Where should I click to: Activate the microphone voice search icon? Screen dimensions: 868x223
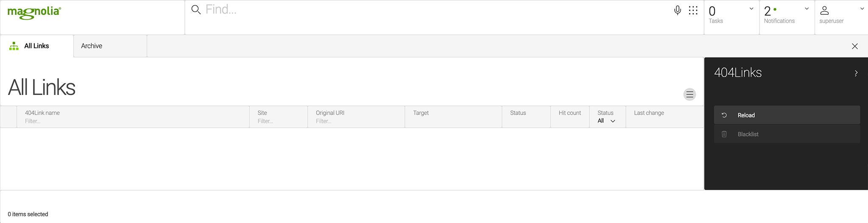(677, 10)
